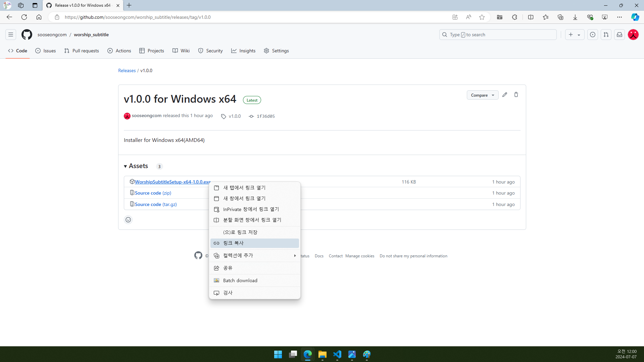Refresh the page
The height and width of the screenshot is (362, 644).
[24, 17]
